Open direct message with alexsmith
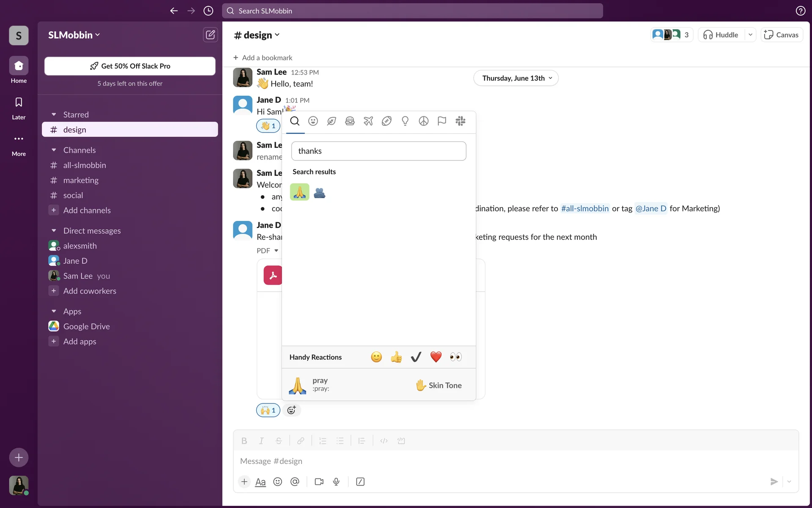This screenshot has height=508, width=812. [x=80, y=246]
